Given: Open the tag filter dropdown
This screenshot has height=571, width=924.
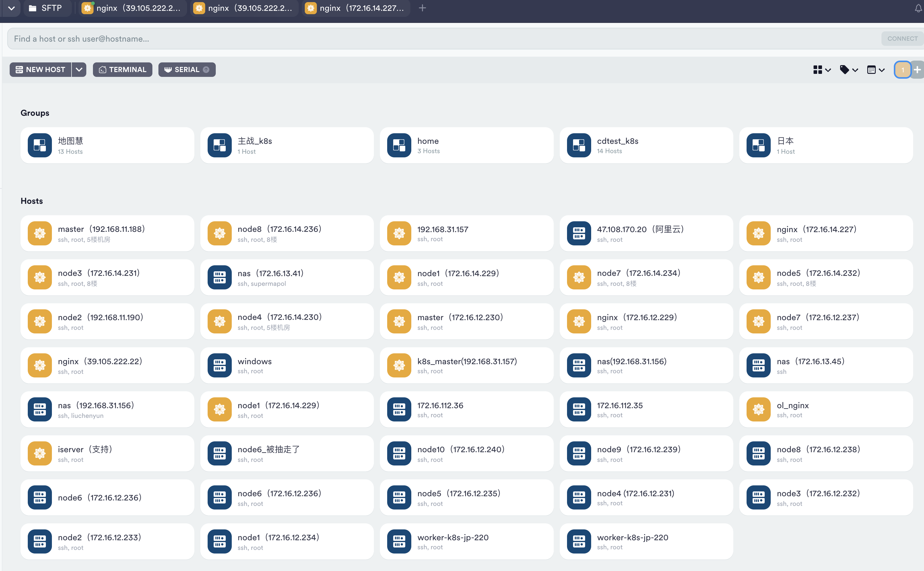Looking at the screenshot, I should 849,69.
